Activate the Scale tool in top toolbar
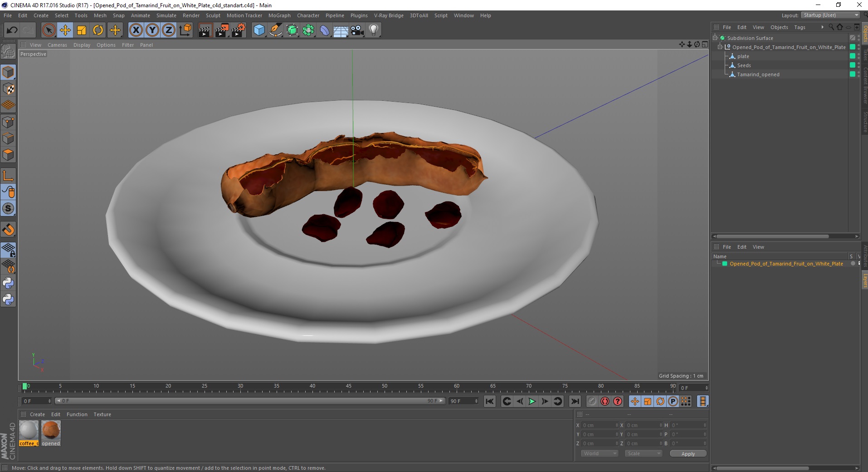This screenshot has width=868, height=472. (x=82, y=30)
